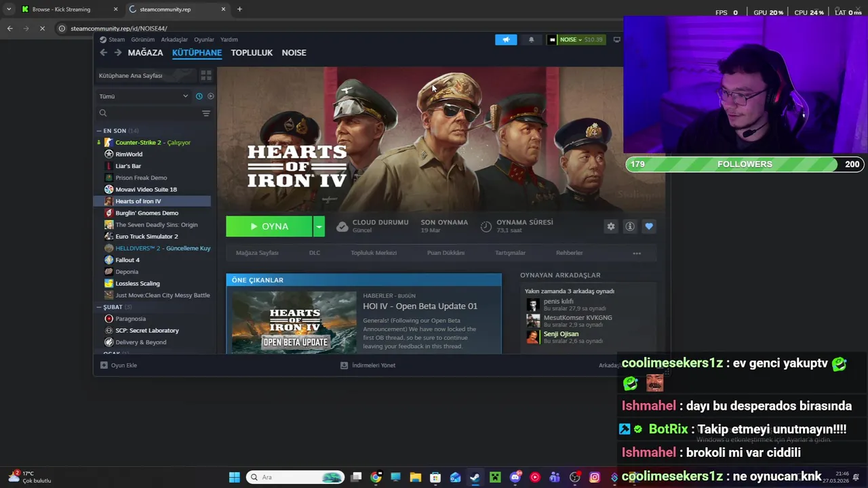Click the Cloud Durumu status icon
Screen dimensions: 868x488
[x=342, y=226]
